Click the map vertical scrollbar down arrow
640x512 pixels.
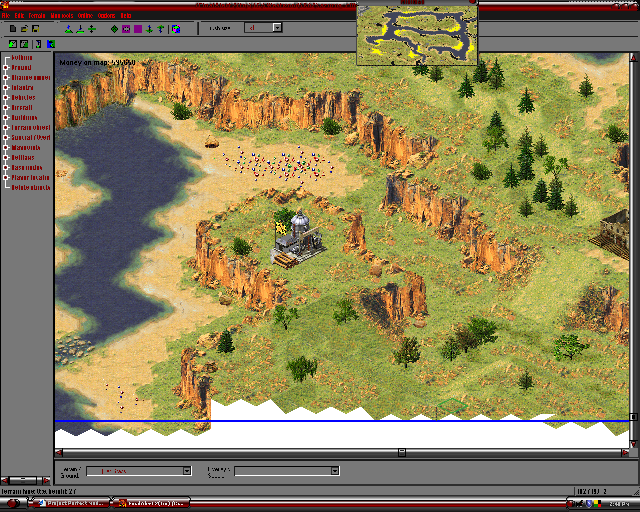coord(633,444)
